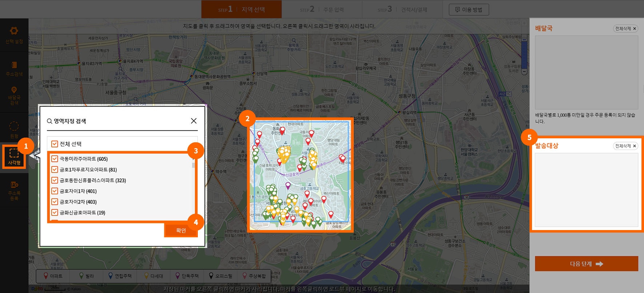
Task: Switch to STEP 2 주문 입력 tab
Action: [321, 9]
